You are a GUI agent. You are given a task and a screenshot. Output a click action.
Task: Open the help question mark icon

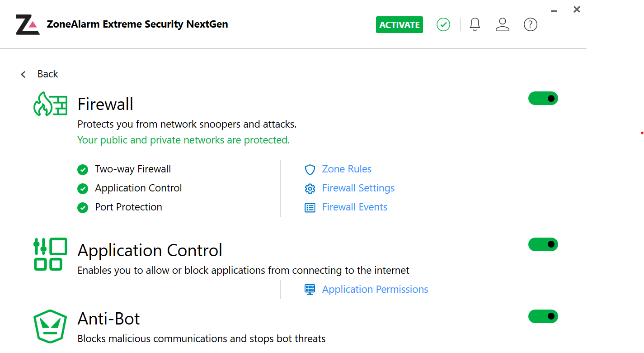point(531,24)
